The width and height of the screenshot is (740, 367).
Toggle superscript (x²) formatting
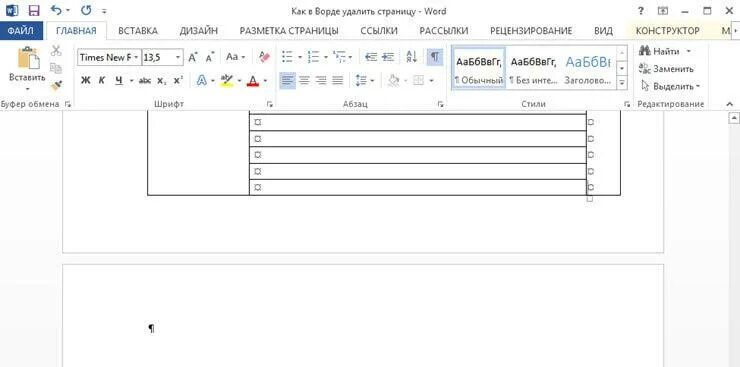pyautogui.click(x=178, y=81)
